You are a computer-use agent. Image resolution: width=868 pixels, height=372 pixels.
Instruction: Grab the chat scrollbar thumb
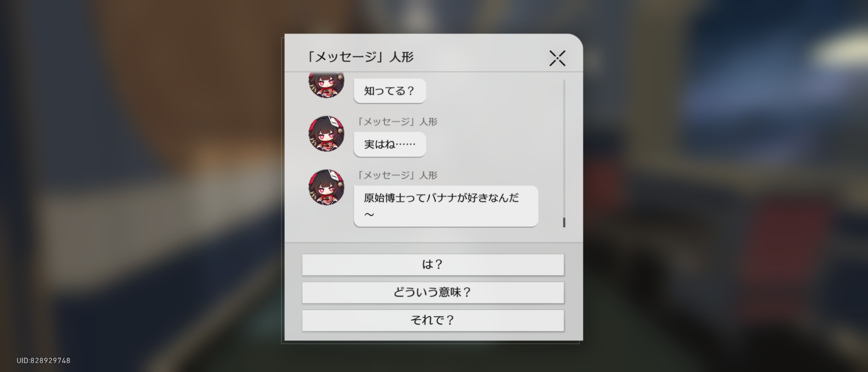pos(564,222)
